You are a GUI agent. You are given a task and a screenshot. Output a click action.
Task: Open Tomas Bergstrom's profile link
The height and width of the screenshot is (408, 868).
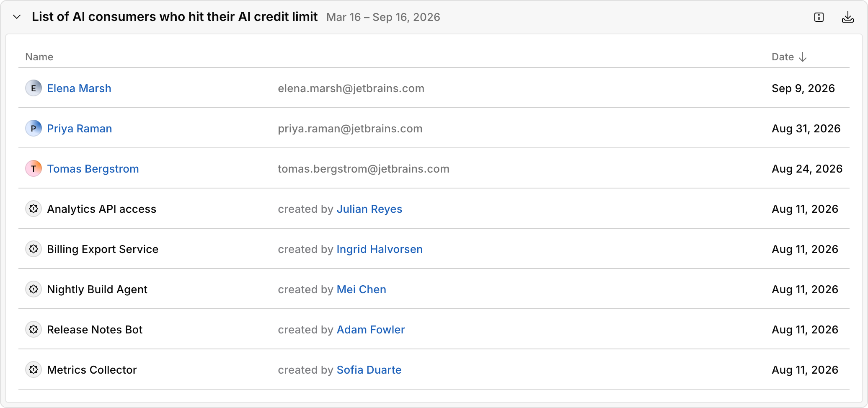93,169
